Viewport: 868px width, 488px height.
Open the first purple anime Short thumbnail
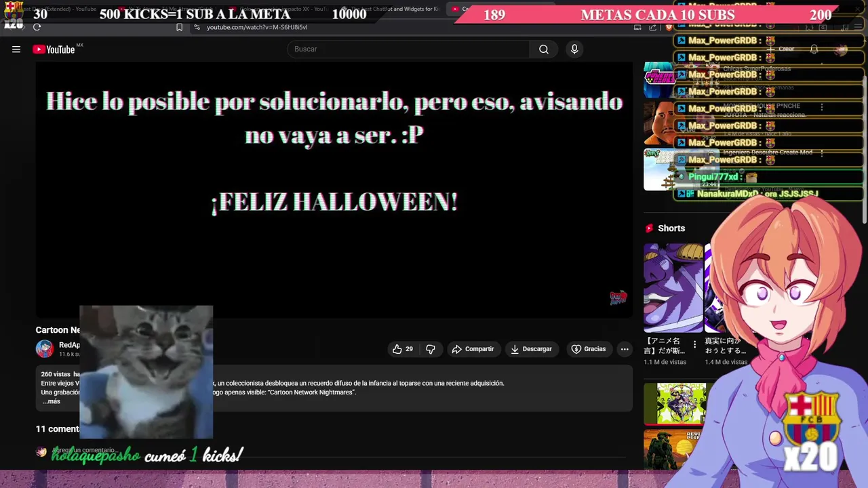673,288
